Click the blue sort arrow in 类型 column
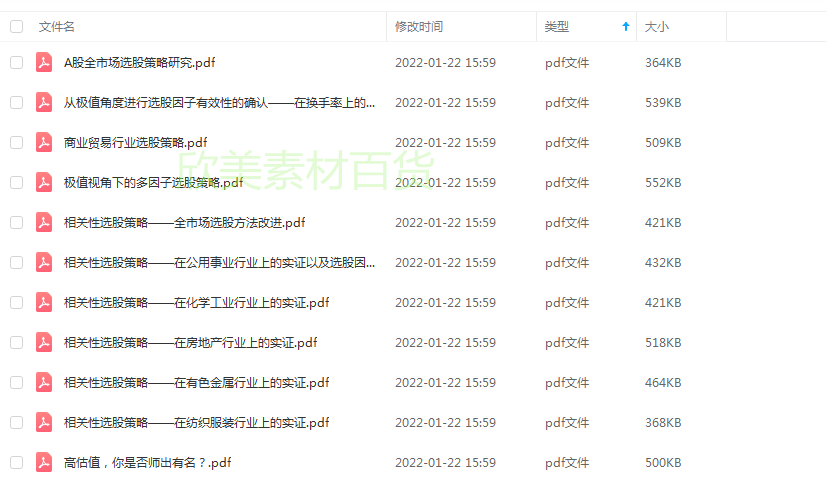Screen dimensions: 826x493 [626, 26]
